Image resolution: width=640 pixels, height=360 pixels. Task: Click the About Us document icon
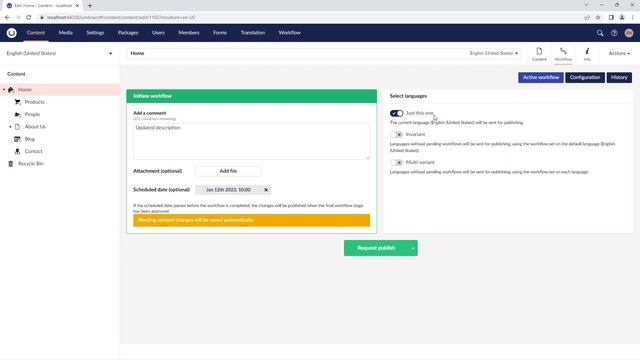[x=18, y=127]
